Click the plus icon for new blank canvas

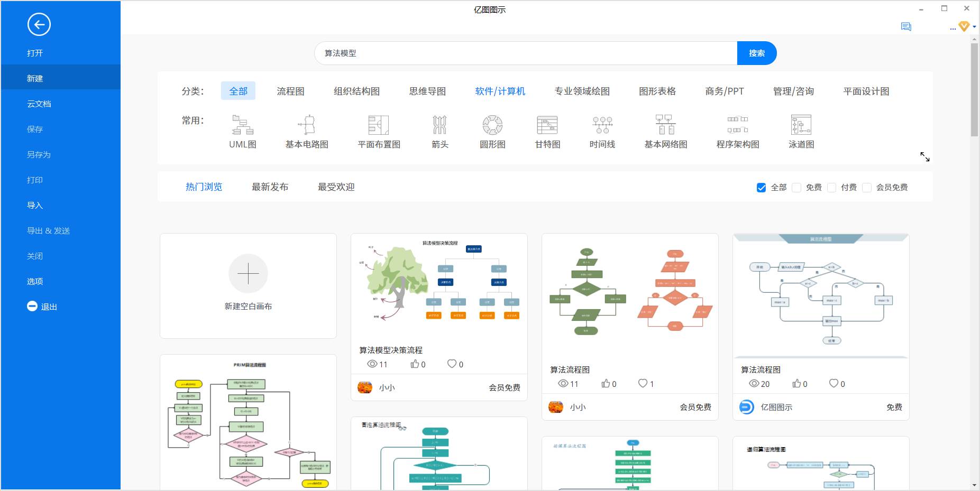pos(248,274)
